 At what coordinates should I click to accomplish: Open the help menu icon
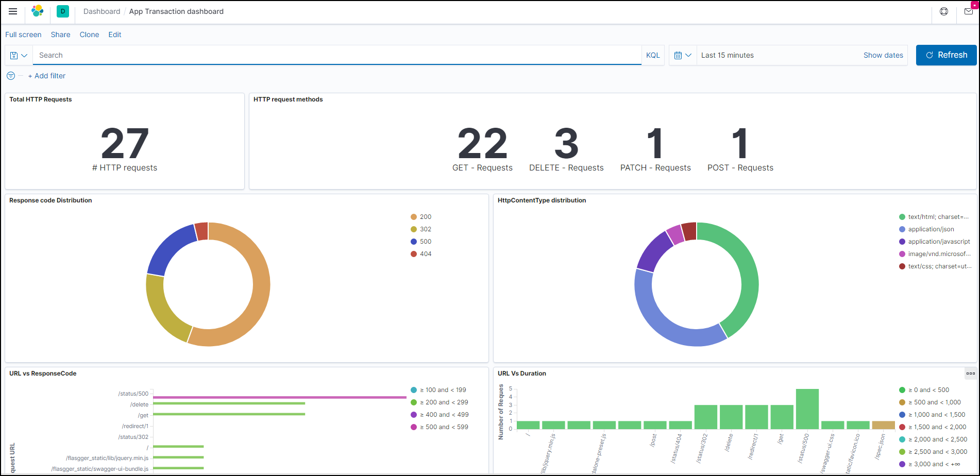944,11
